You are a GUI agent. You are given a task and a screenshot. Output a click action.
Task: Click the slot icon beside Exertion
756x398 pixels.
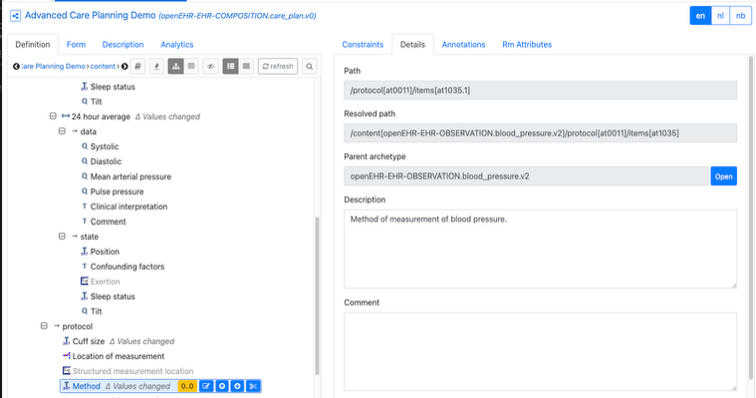click(x=84, y=281)
